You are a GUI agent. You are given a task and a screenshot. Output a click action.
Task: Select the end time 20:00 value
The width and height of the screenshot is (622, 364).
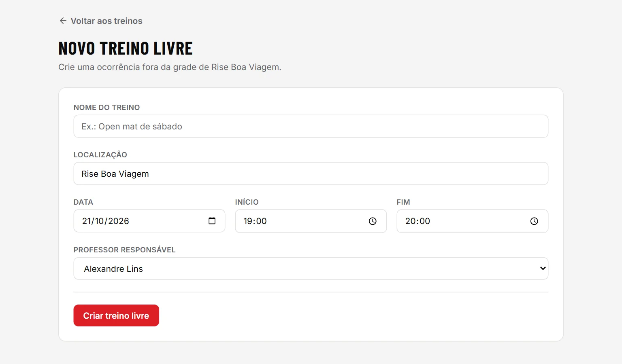pos(418,221)
